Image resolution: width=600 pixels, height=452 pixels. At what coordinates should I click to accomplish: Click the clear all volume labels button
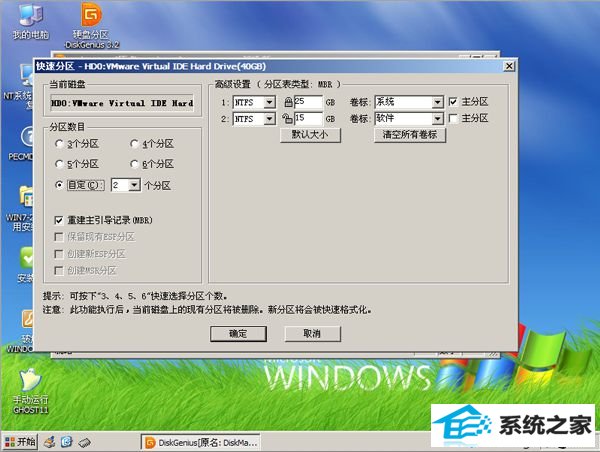pos(410,135)
